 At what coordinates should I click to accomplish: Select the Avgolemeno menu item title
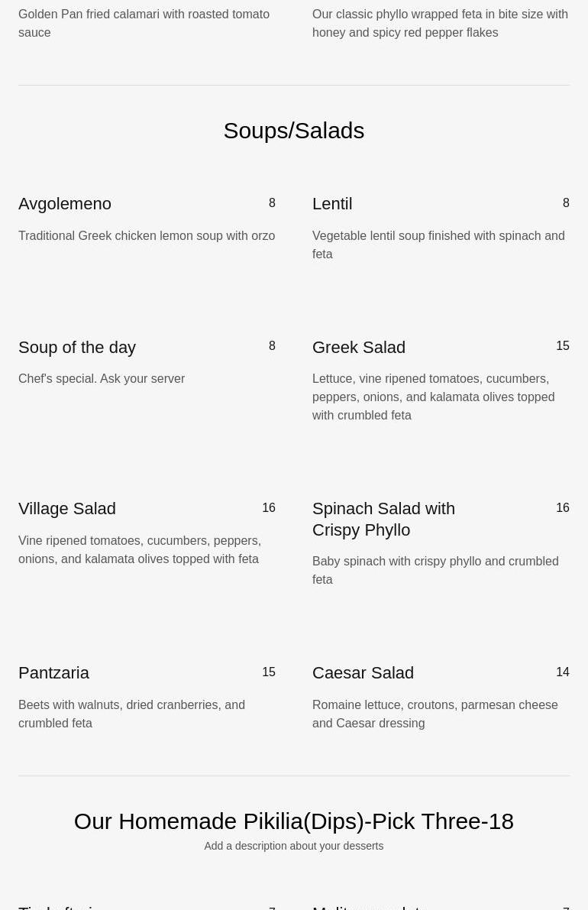(x=65, y=204)
